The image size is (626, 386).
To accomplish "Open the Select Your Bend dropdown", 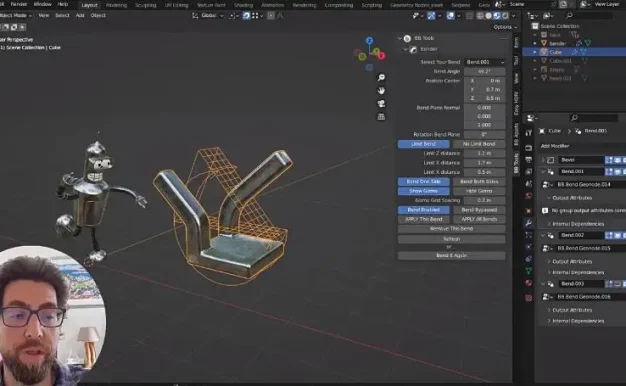I will pyautogui.click(x=485, y=62).
